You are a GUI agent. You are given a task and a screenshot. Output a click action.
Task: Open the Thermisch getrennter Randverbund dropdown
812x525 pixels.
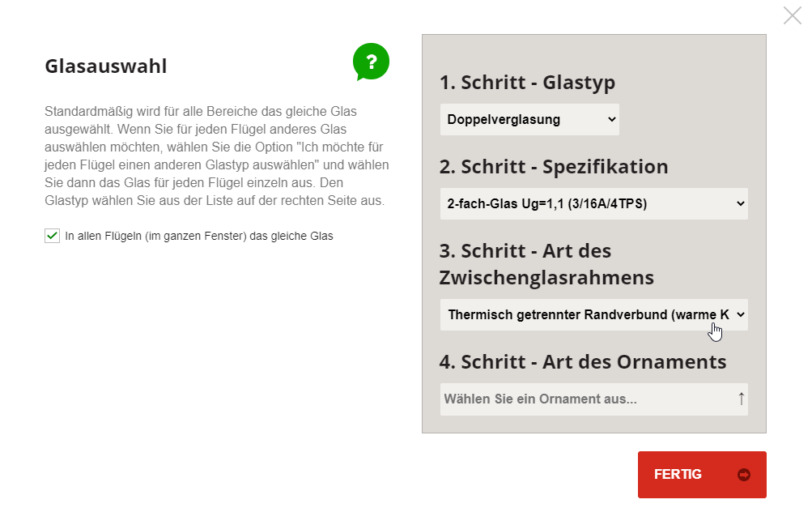pyautogui.click(x=593, y=314)
